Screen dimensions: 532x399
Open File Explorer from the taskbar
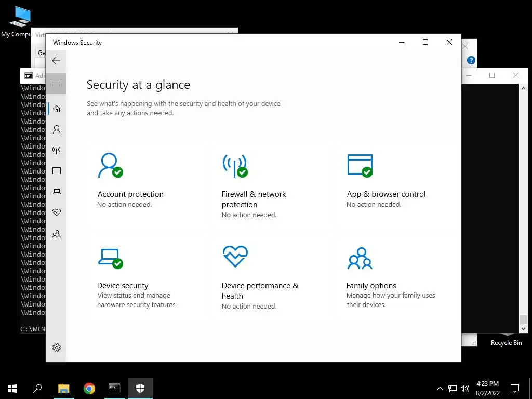pyautogui.click(x=64, y=389)
